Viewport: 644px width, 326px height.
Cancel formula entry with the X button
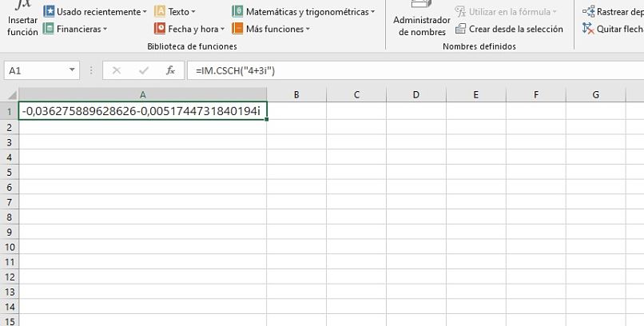(x=117, y=70)
